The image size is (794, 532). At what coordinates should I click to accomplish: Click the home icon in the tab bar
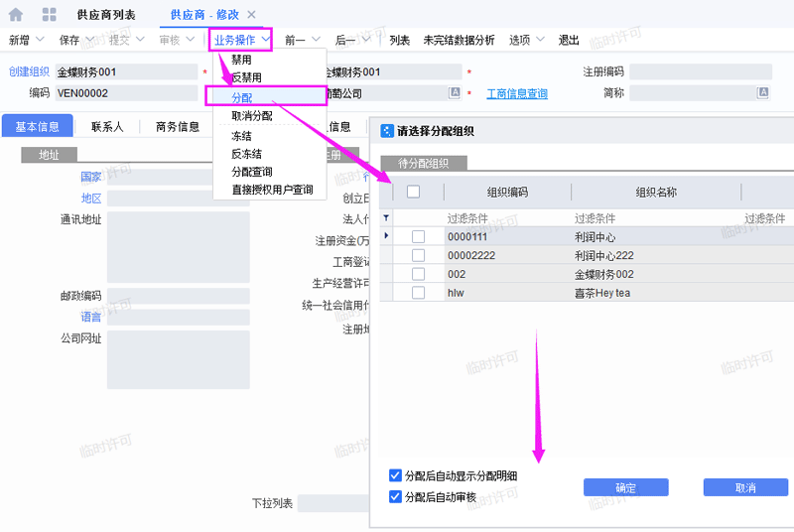pos(16,15)
